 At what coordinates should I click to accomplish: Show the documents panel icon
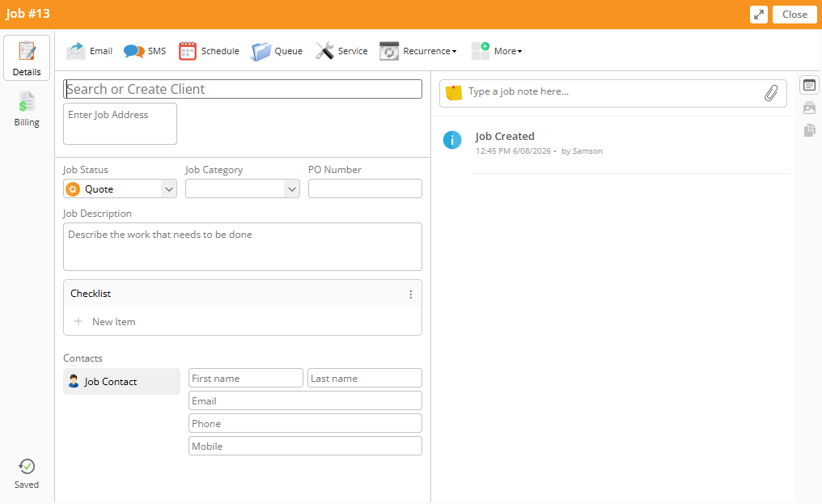(x=809, y=130)
